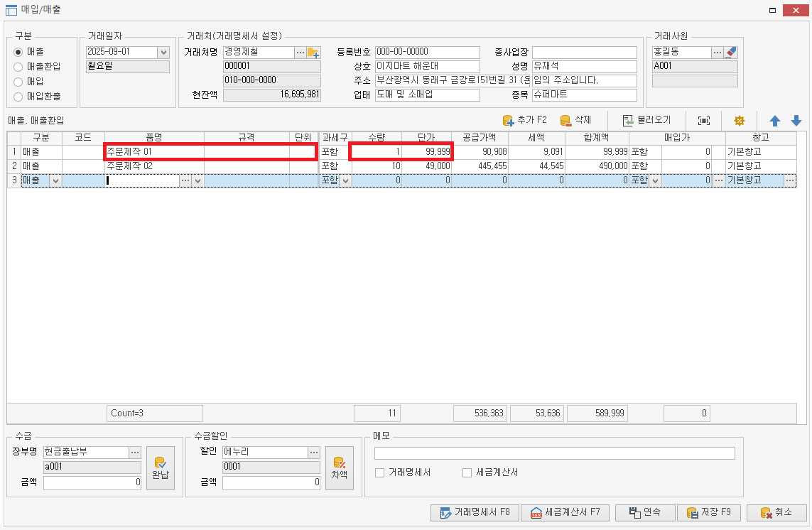
Task: Click 차액 difference button
Action: click(x=339, y=467)
